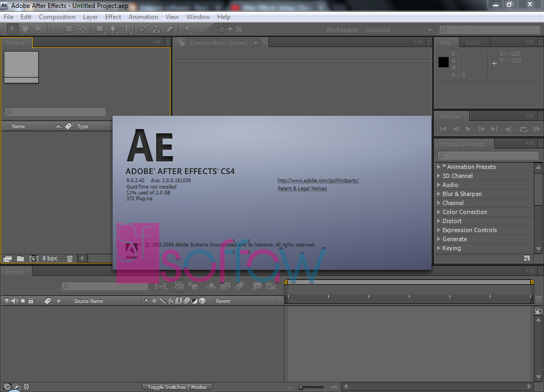The image size is (544, 392).
Task: Expand the Distort effects category
Action: (438, 221)
